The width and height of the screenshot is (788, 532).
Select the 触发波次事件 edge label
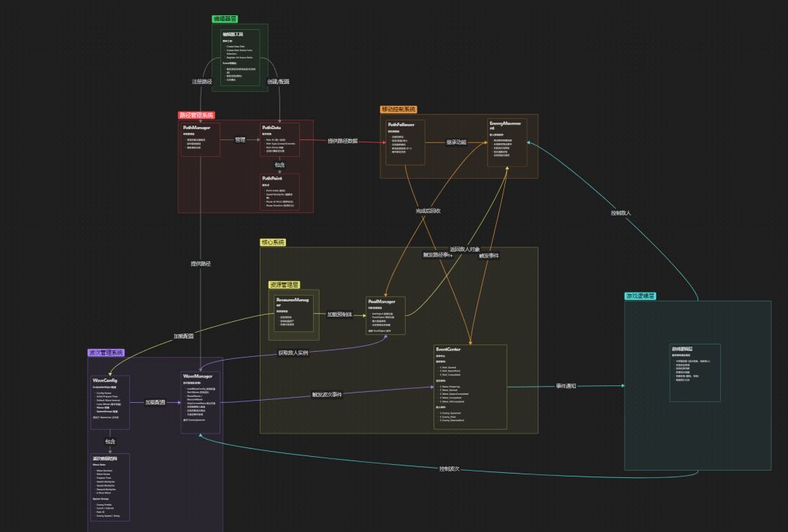[327, 395]
